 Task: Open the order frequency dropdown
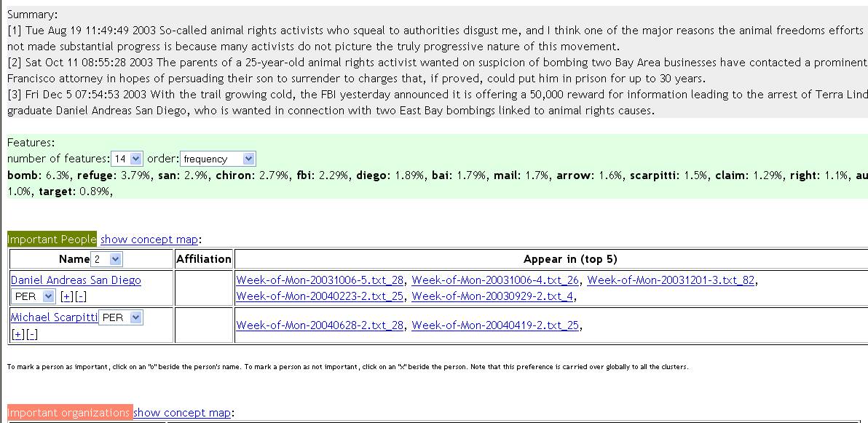(x=218, y=159)
